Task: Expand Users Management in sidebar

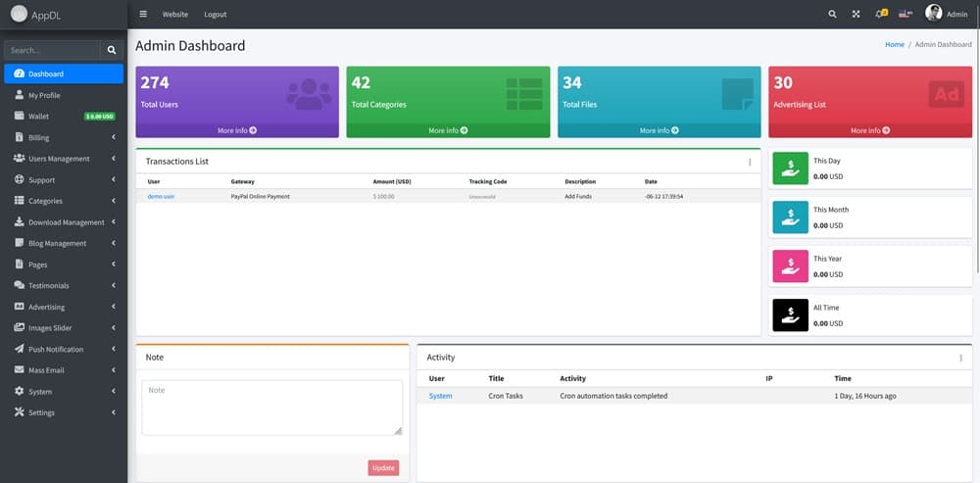Action: (59, 159)
